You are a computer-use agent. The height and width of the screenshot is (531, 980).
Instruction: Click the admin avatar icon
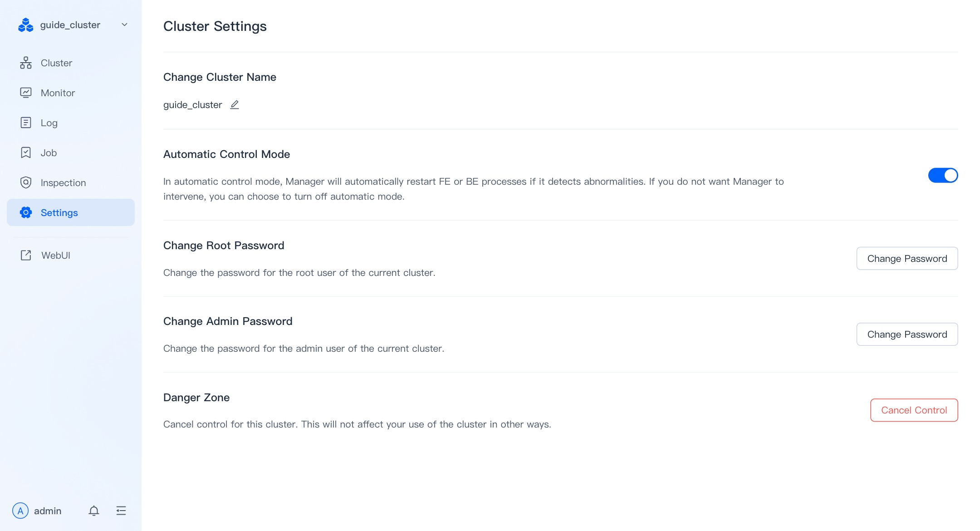pos(20,511)
